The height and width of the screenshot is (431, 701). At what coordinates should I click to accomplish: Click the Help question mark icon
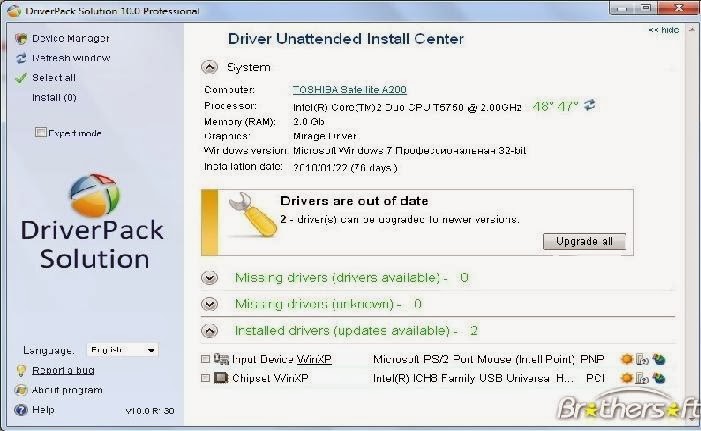click(x=21, y=410)
